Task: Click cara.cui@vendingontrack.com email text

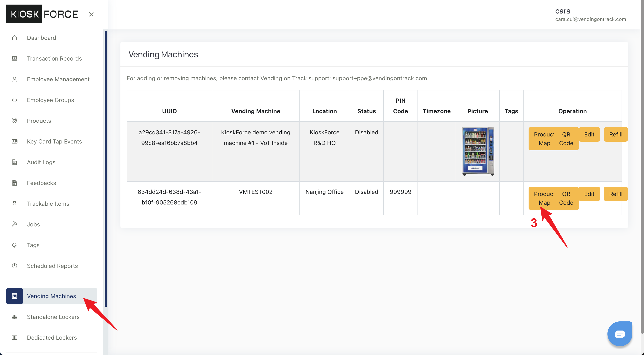Action: point(590,19)
